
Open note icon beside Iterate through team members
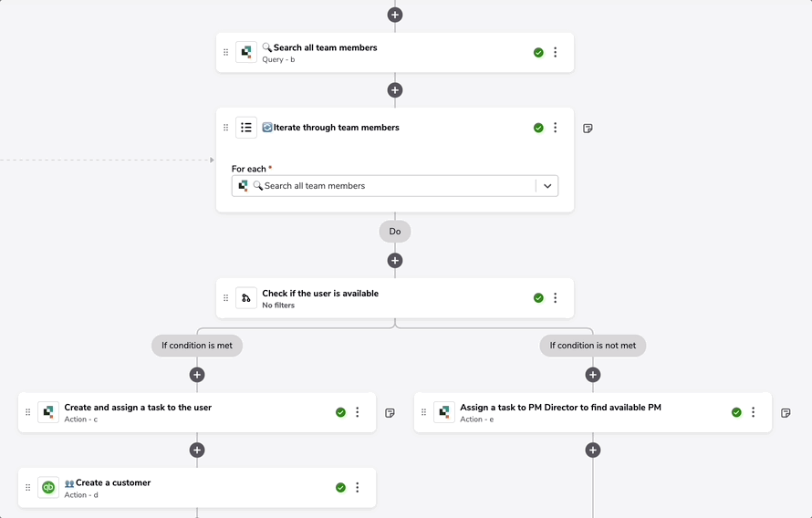pos(588,128)
